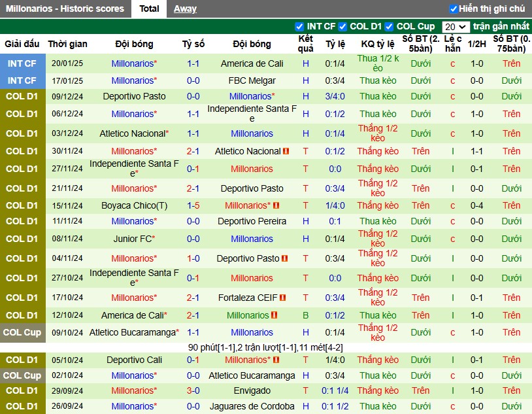Click Jaguares de Cordoba team name

click(252, 406)
